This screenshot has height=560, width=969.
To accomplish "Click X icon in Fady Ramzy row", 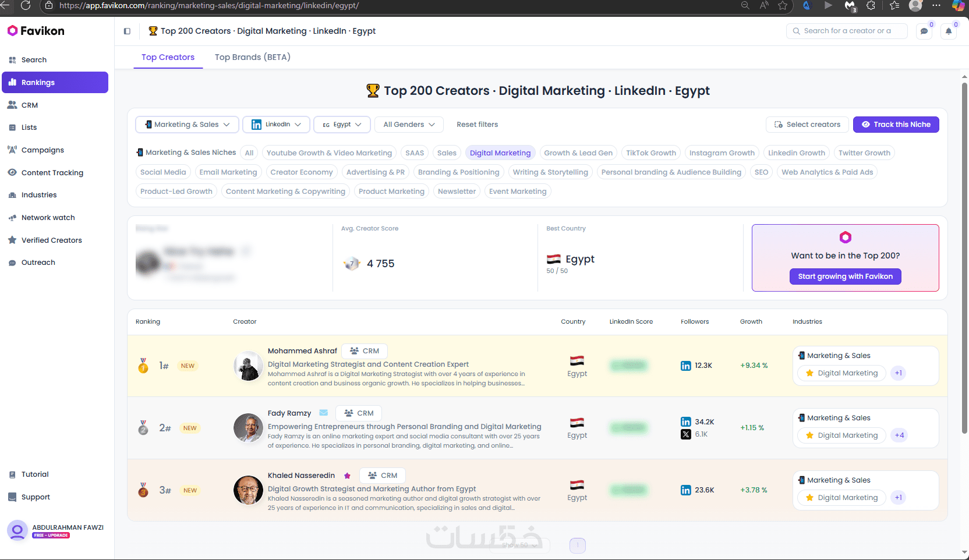I will point(686,434).
